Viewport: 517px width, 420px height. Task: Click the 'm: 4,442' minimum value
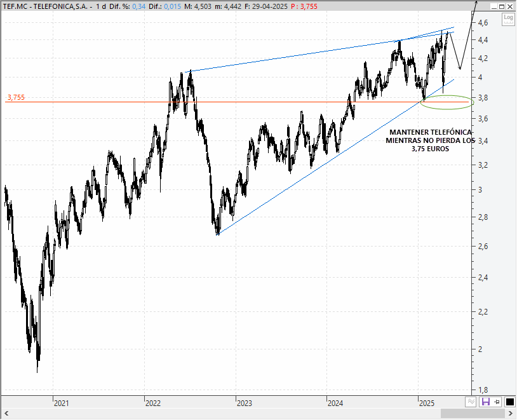228,6
